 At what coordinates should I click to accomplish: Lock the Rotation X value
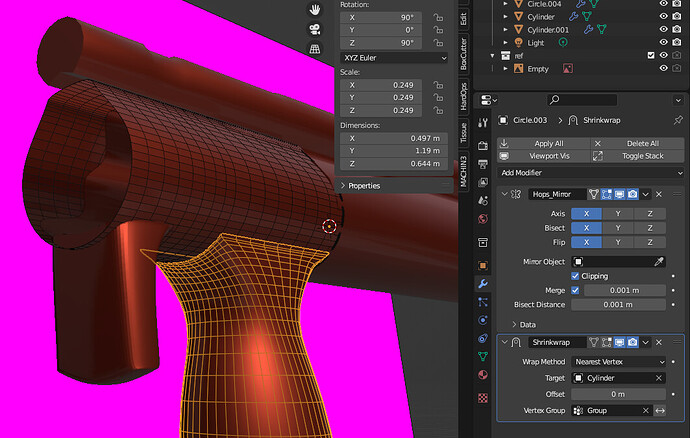(438, 17)
